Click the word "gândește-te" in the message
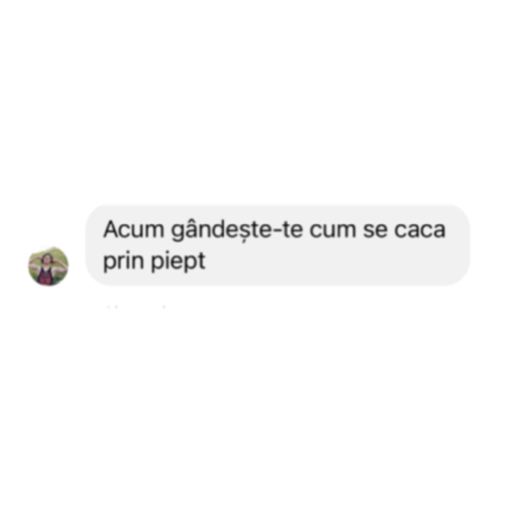 237,230
